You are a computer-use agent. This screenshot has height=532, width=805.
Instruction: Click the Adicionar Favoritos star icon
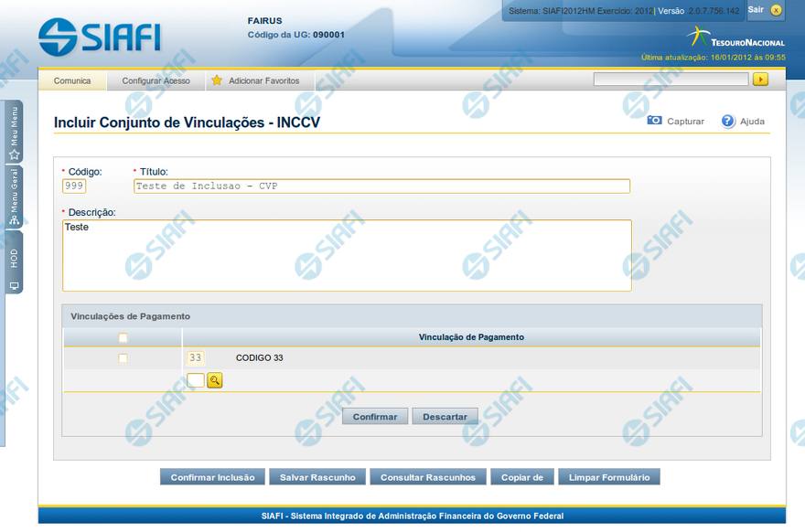point(217,80)
